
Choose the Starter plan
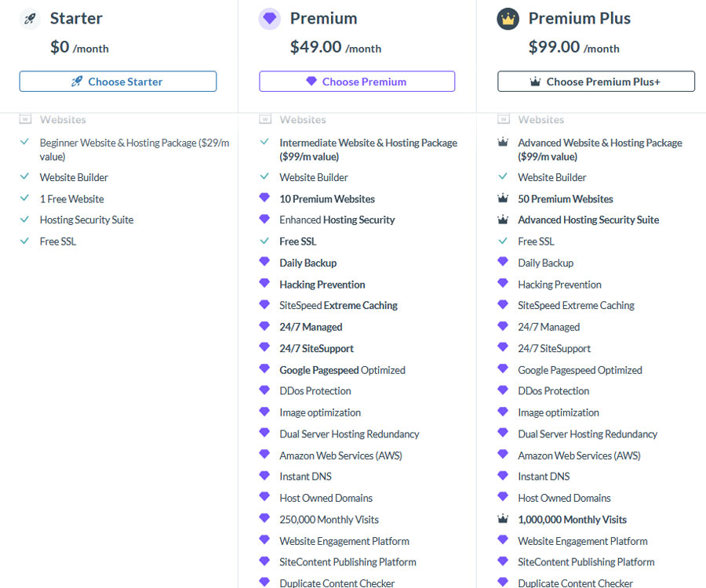click(x=118, y=82)
